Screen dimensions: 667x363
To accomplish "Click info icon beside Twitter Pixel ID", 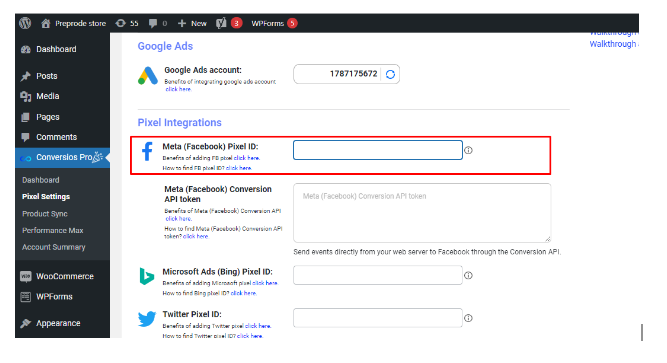I will (x=468, y=318).
